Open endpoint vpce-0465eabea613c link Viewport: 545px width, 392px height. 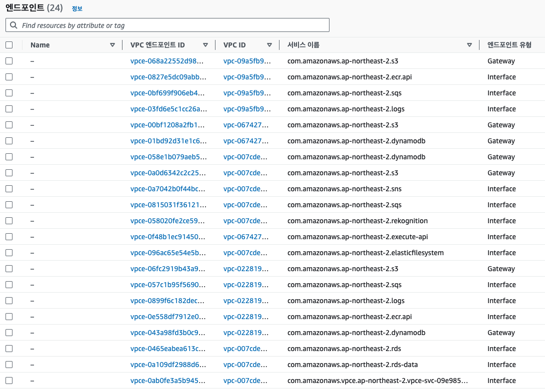(168, 349)
